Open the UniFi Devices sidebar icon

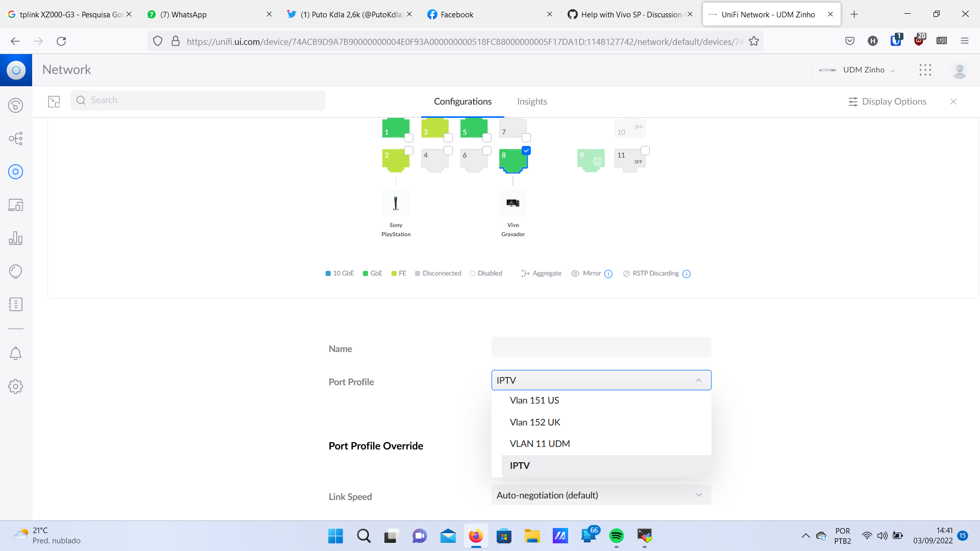15,172
